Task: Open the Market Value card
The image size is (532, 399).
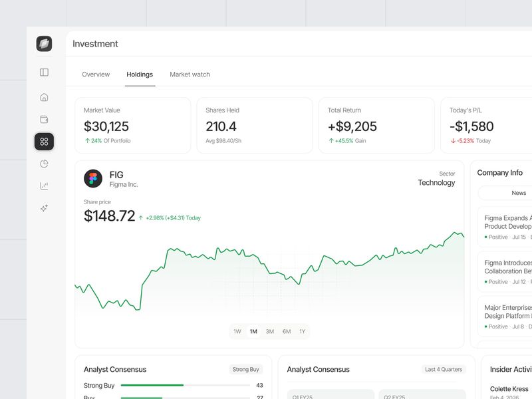Action: (x=132, y=126)
